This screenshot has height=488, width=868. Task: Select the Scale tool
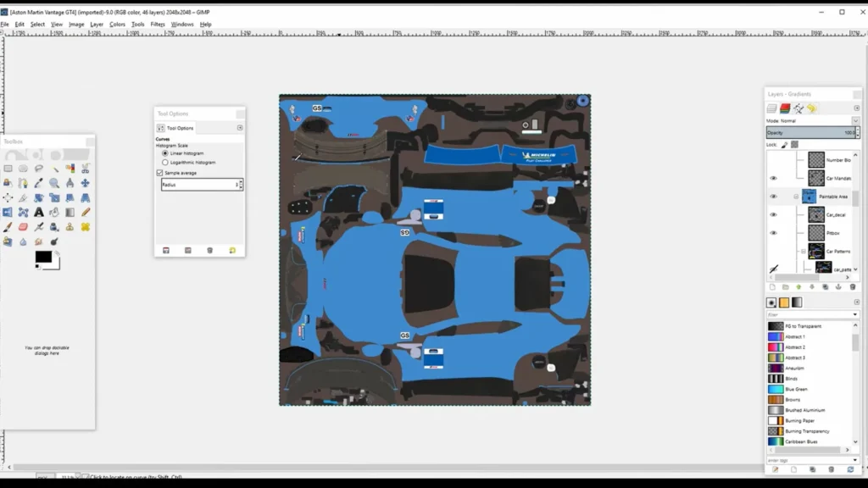tap(54, 197)
